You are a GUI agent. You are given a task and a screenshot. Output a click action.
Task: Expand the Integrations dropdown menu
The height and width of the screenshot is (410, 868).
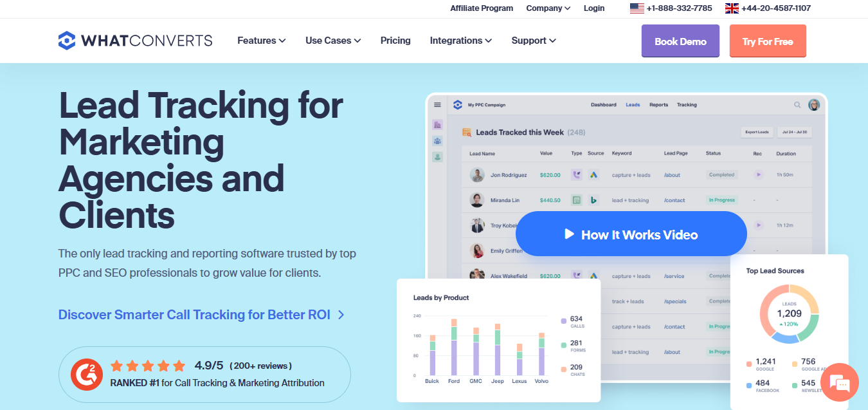point(461,41)
